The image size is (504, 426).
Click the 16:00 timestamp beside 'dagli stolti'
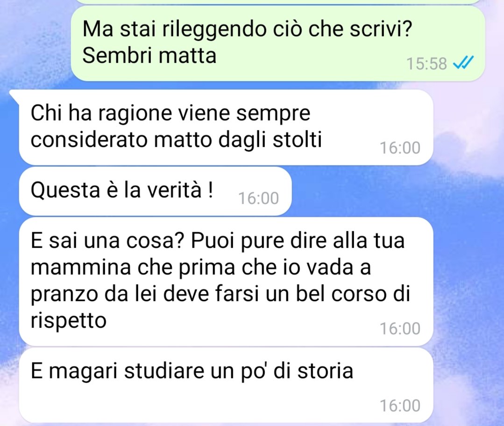(400, 148)
